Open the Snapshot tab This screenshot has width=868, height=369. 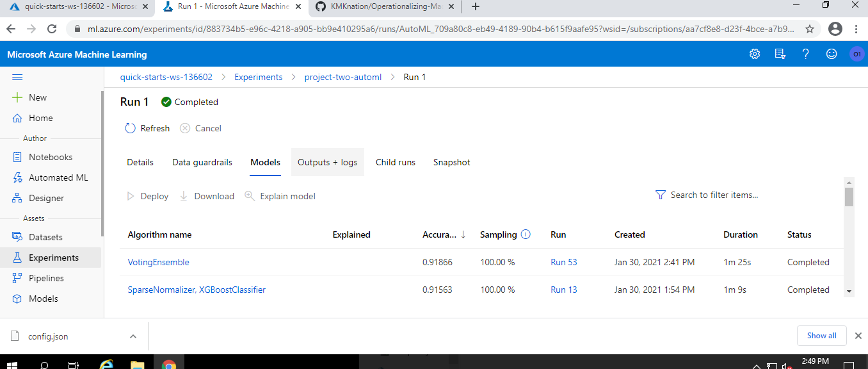coord(452,162)
